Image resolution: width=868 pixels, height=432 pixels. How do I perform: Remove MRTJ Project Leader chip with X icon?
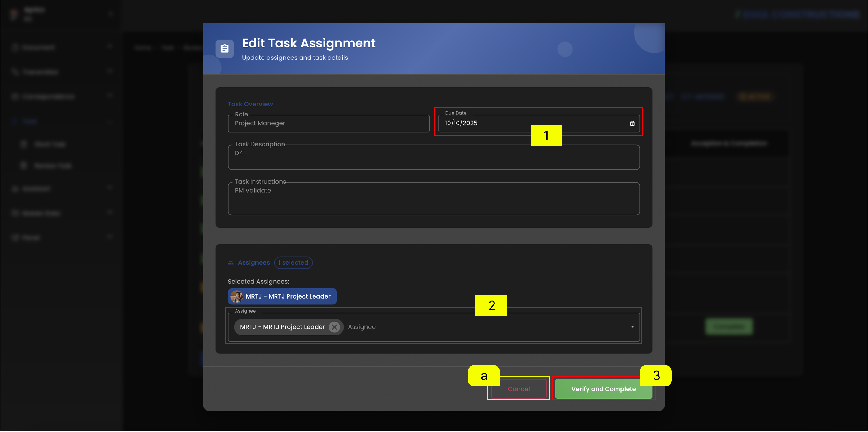point(334,327)
